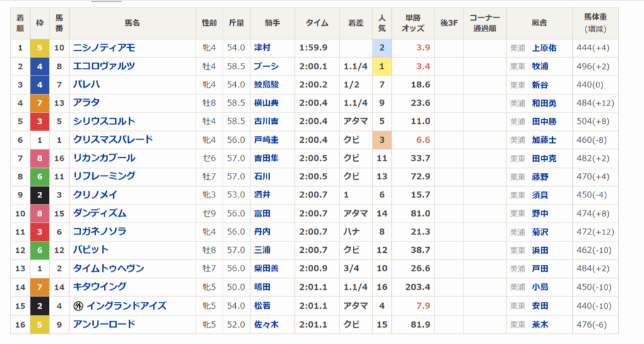The width and height of the screenshot is (644, 344).
Task: Click green frame 6 cell in リフレーミング row
Action: (x=39, y=177)
